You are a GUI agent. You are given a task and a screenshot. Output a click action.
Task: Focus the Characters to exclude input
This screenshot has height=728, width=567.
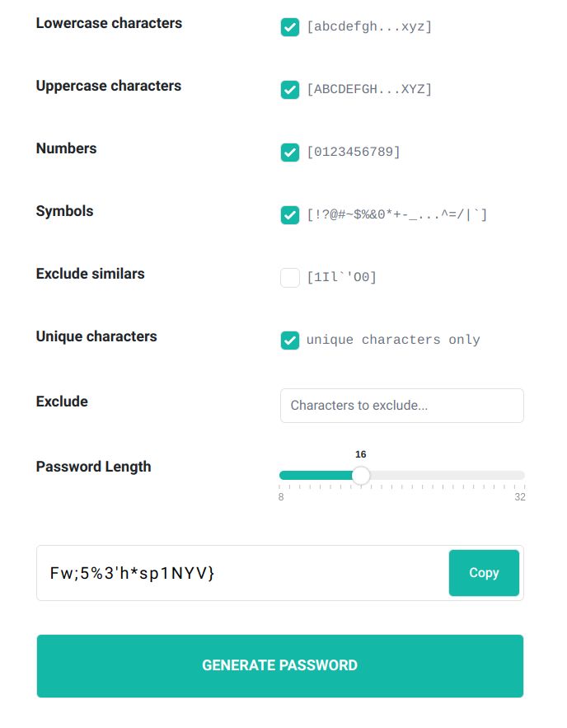pyautogui.click(x=401, y=406)
